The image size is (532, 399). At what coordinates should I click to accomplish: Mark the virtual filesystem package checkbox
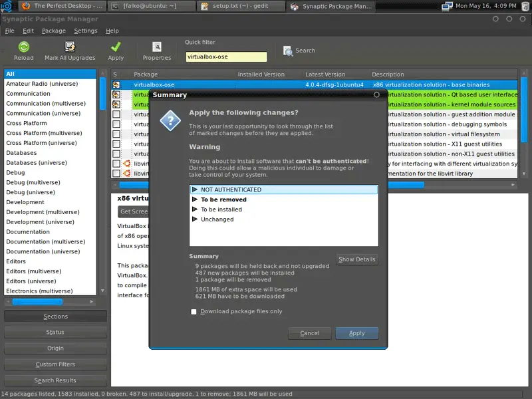point(116,134)
